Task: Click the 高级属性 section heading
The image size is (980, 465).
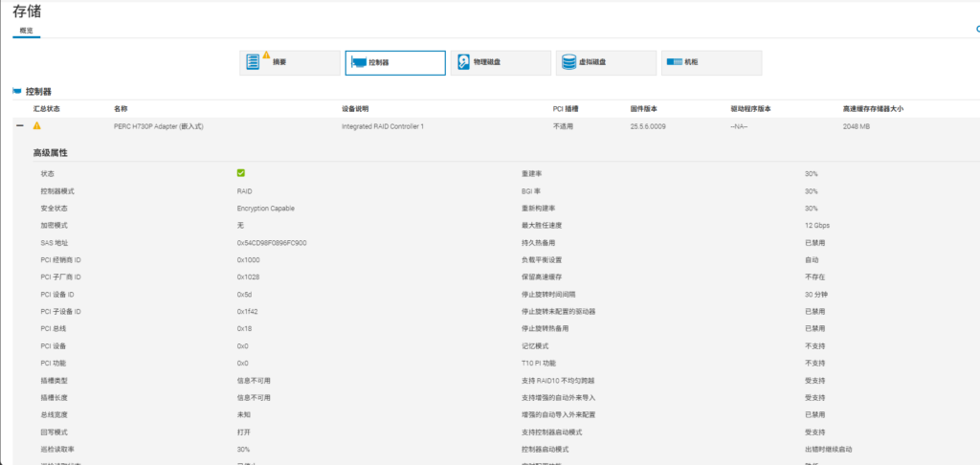Action: point(51,153)
